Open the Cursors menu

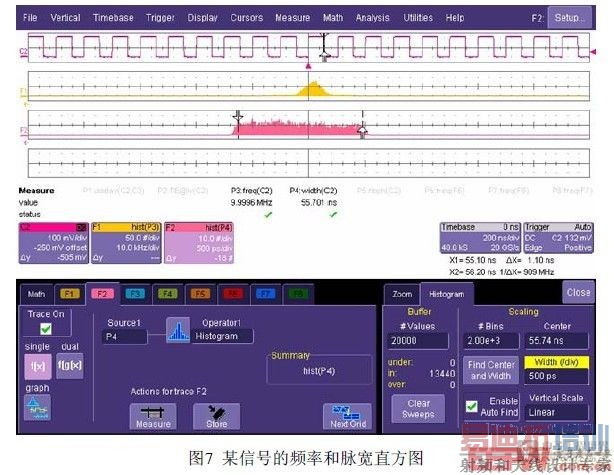click(x=247, y=18)
